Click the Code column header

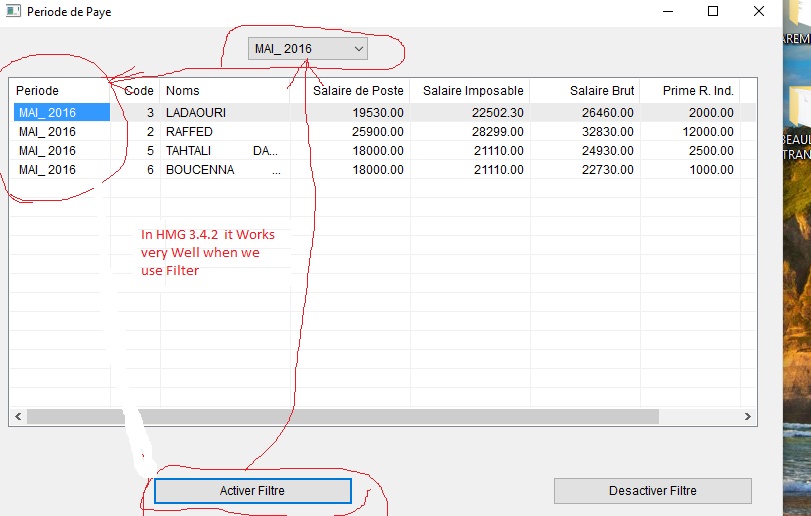[139, 90]
